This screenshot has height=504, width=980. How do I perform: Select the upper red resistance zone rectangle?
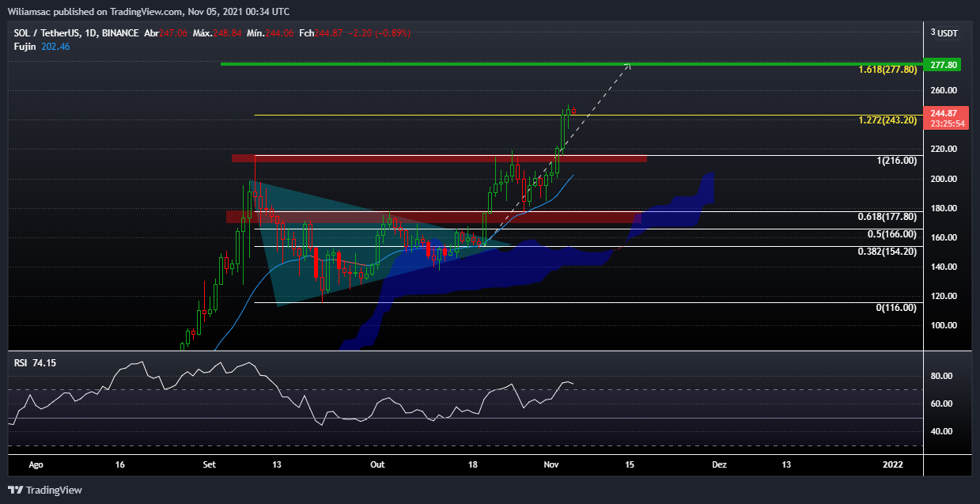click(439, 158)
